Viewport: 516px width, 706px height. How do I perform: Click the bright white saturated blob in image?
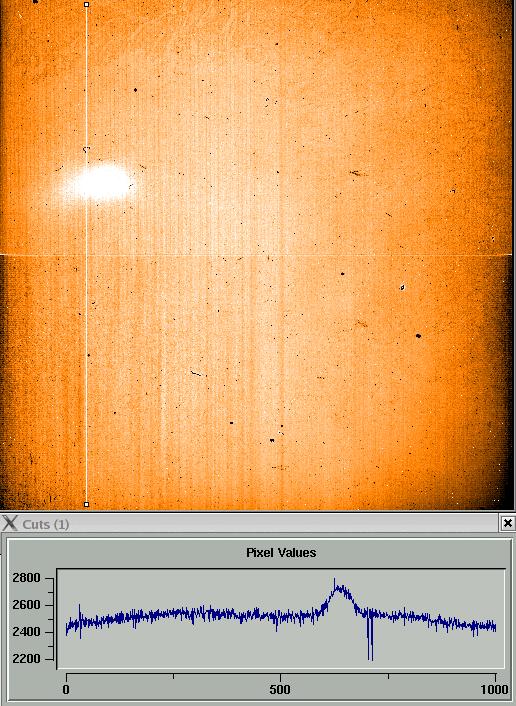coord(100,183)
